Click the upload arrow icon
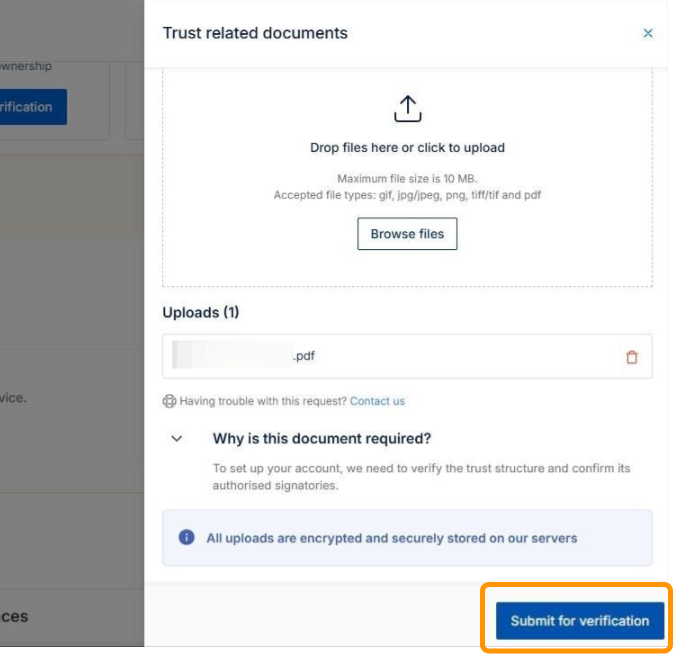 (407, 109)
